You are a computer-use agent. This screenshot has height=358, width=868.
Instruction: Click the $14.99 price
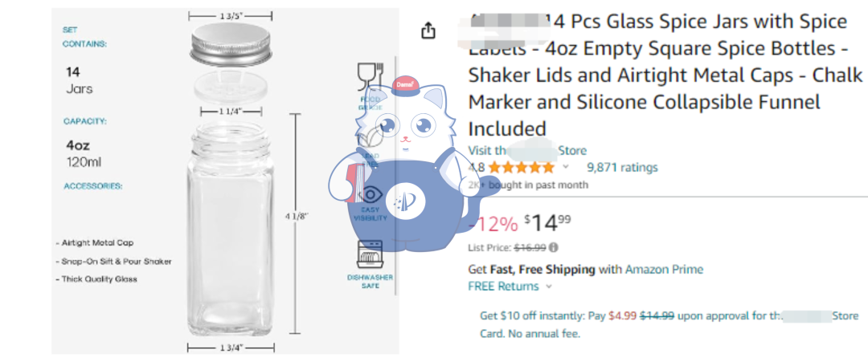[549, 222]
